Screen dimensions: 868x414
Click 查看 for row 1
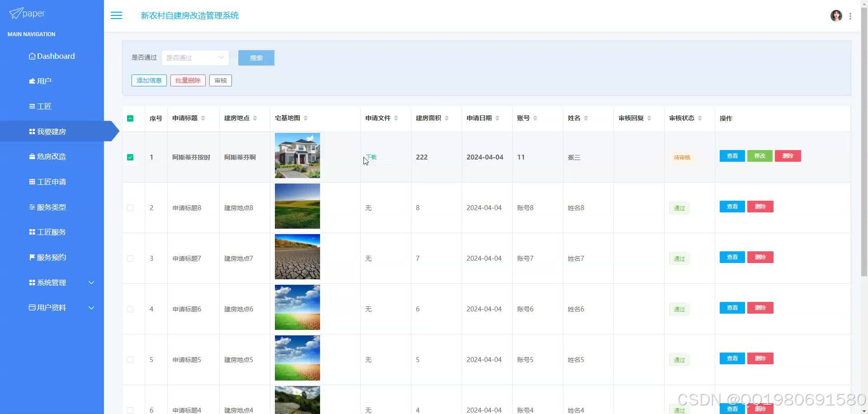(732, 156)
